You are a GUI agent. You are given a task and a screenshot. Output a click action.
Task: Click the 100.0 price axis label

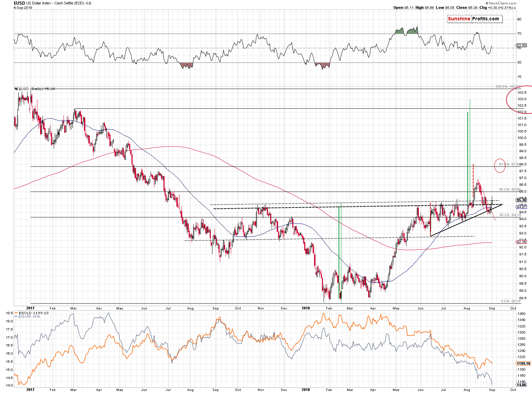[x=522, y=138]
